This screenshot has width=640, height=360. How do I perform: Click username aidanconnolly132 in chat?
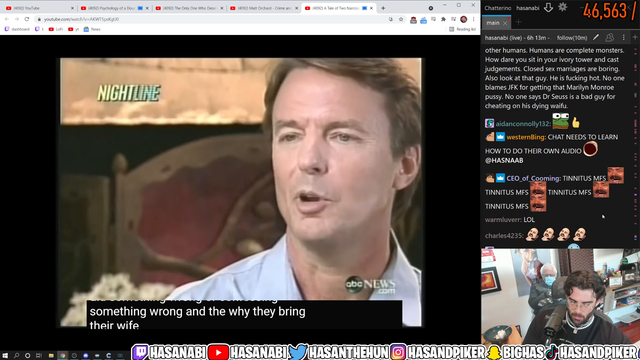[x=523, y=124]
